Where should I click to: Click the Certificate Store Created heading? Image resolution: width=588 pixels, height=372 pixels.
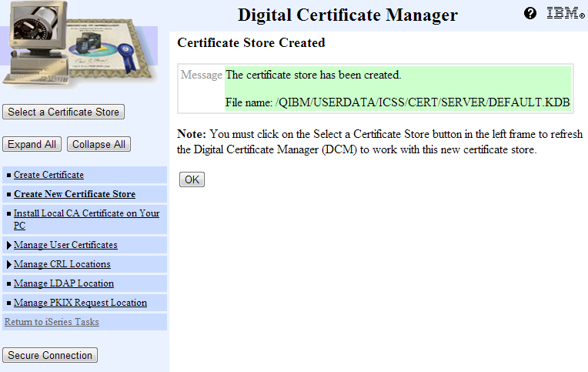click(x=251, y=43)
